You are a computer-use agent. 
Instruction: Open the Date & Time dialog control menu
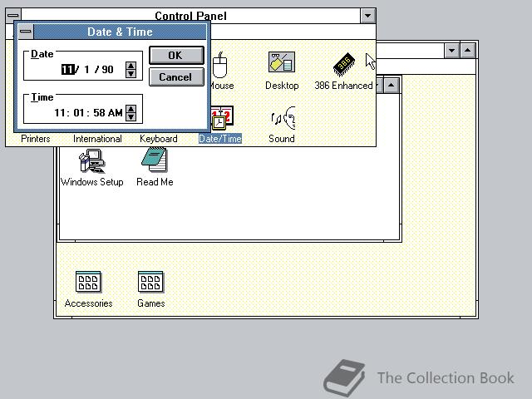click(x=26, y=32)
